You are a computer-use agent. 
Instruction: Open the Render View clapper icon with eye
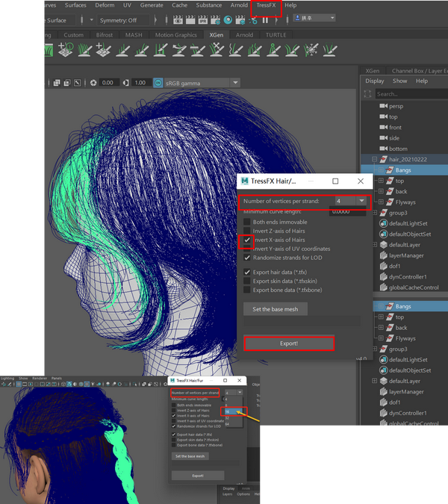click(178, 20)
